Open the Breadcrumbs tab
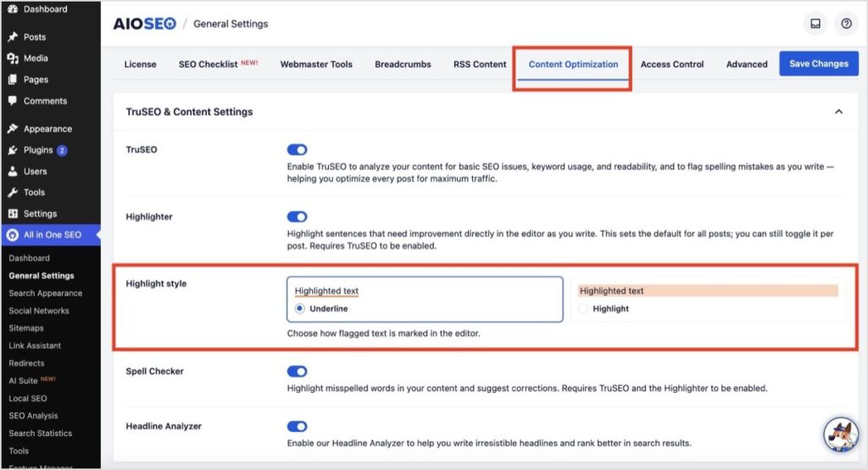Viewport: 868px width, 470px height. click(403, 64)
